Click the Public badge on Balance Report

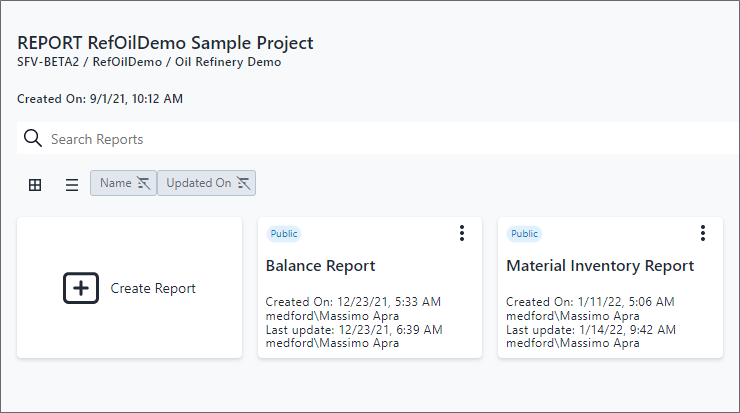click(x=283, y=233)
